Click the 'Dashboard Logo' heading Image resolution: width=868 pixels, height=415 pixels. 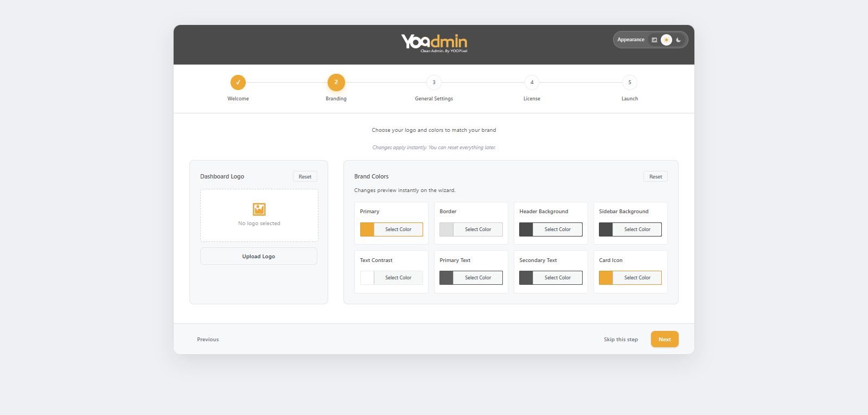tap(222, 176)
